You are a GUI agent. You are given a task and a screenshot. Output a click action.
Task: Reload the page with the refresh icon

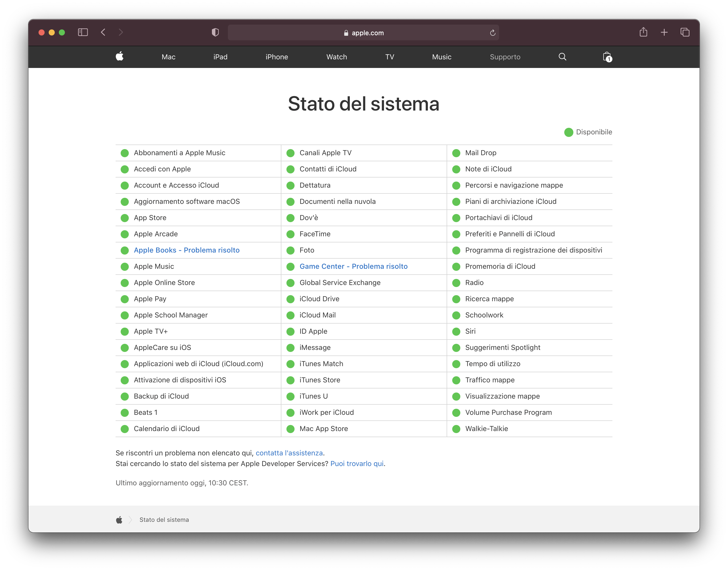(493, 33)
